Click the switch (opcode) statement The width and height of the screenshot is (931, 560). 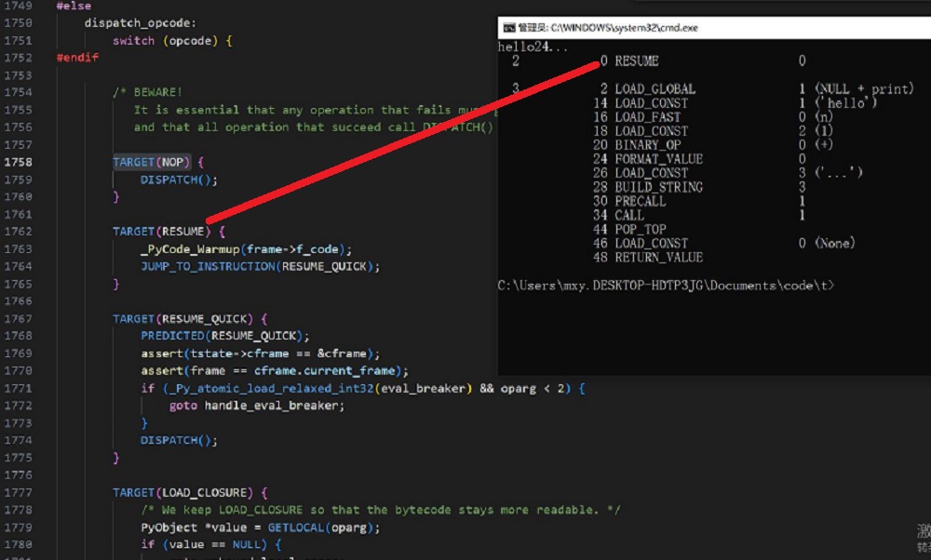(x=172, y=40)
